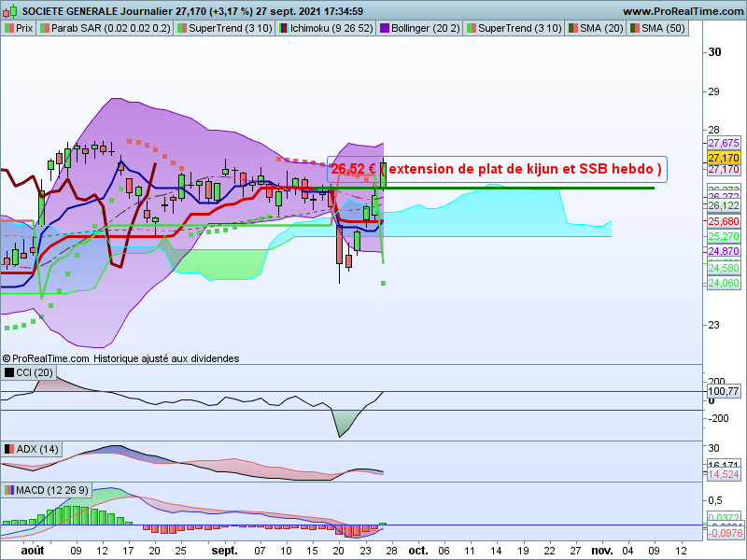
Task: Click the ADX (14) panel label
Action: [x=32, y=449]
